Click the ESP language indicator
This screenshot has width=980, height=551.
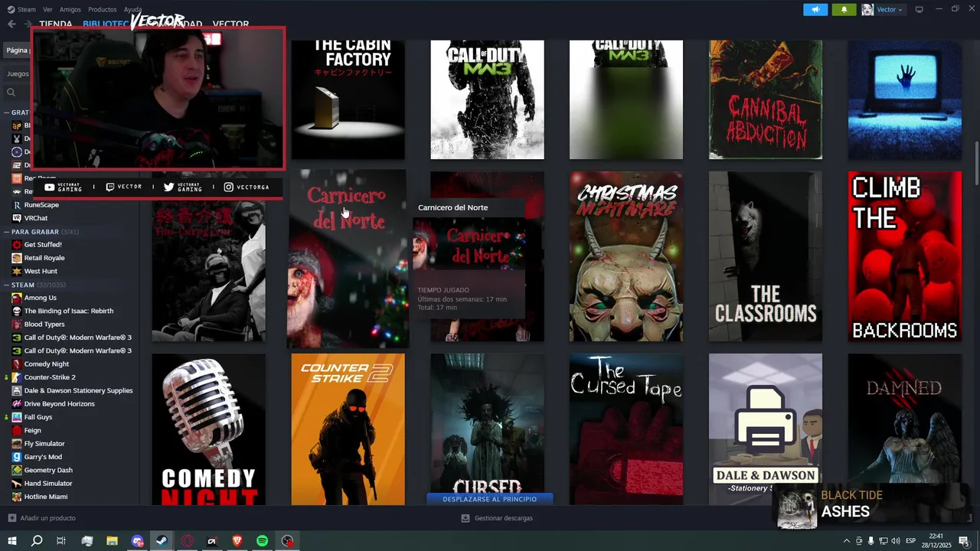point(911,541)
